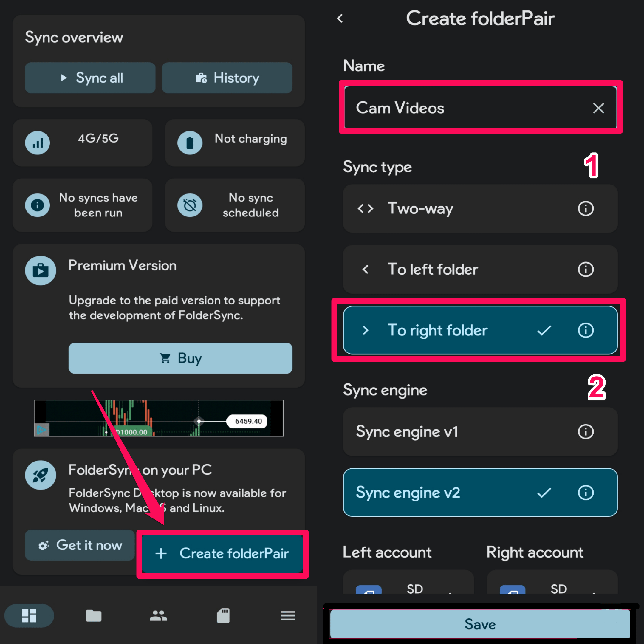The height and width of the screenshot is (644, 644).
Task: Tap the rocket icon for FolderSync on your PC
Action: click(x=40, y=475)
